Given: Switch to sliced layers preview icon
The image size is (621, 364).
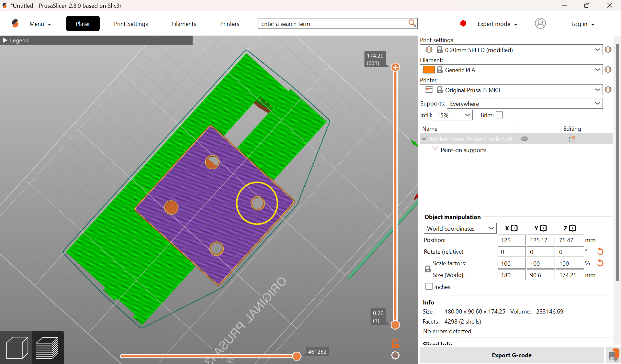Looking at the screenshot, I should point(47,348).
